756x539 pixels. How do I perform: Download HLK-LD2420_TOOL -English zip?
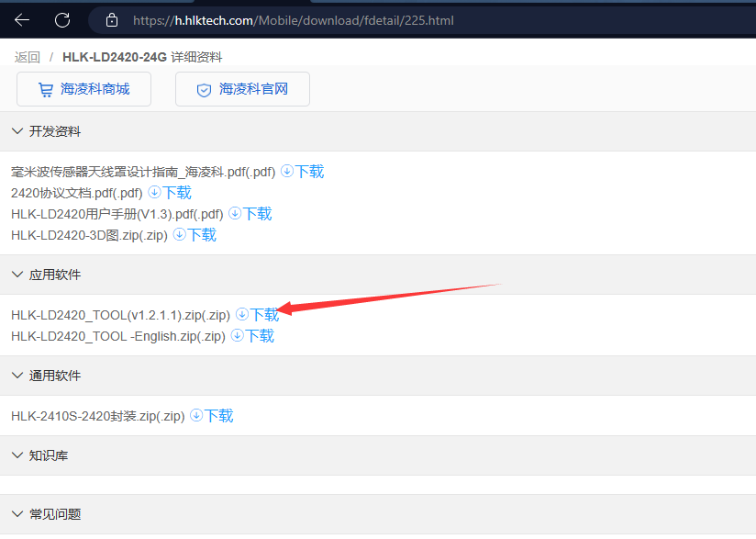[x=260, y=336]
